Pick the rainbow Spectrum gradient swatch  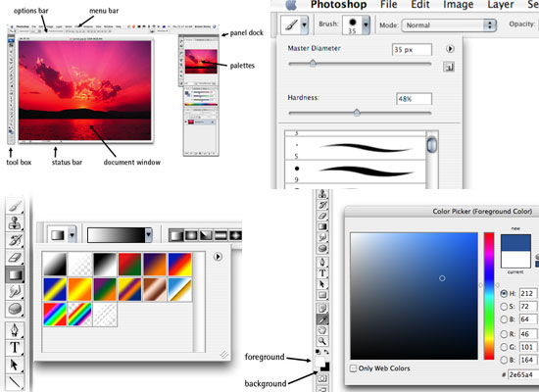tap(55, 314)
